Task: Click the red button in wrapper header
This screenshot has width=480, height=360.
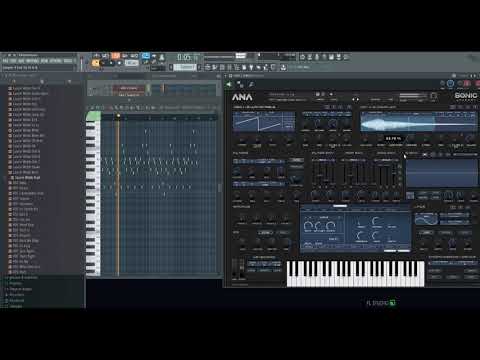Action: 467,83
